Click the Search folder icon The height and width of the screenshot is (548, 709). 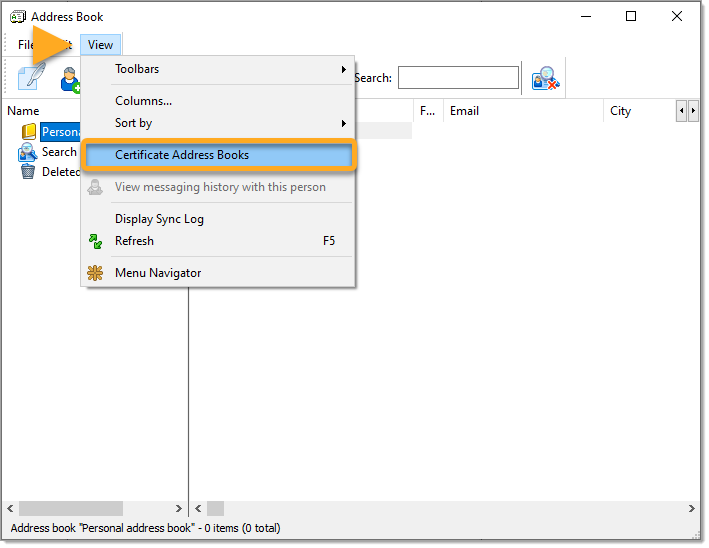pyautogui.click(x=28, y=152)
